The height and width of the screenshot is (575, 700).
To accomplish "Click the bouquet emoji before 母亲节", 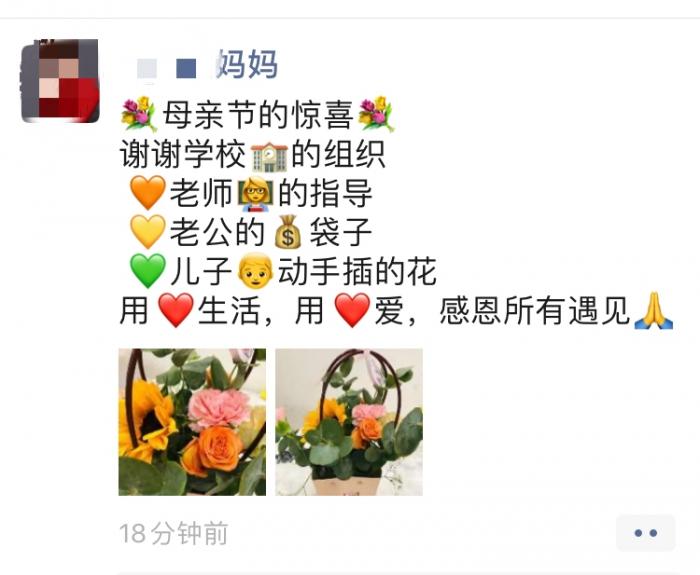I will 139,114.
